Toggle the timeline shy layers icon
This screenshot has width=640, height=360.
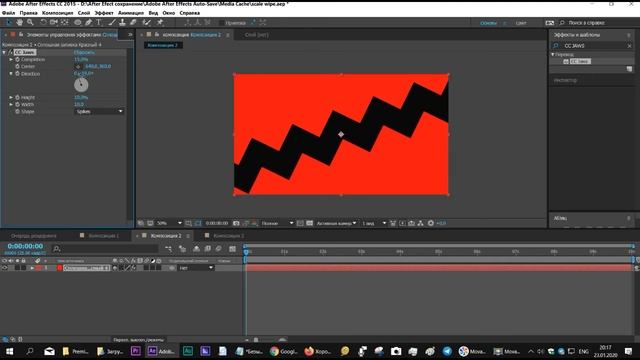196,249
